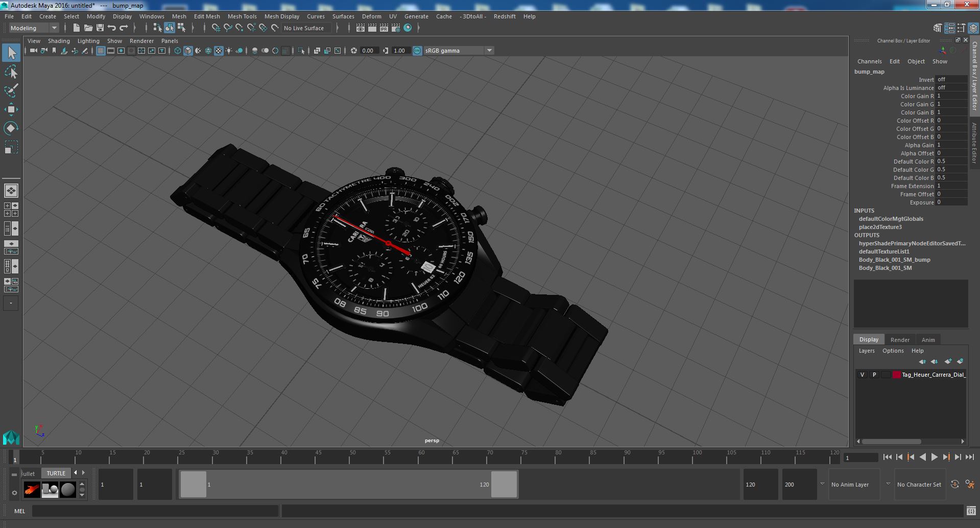Open the Modeling menu set dropdown
The image size is (980, 528).
(34, 28)
